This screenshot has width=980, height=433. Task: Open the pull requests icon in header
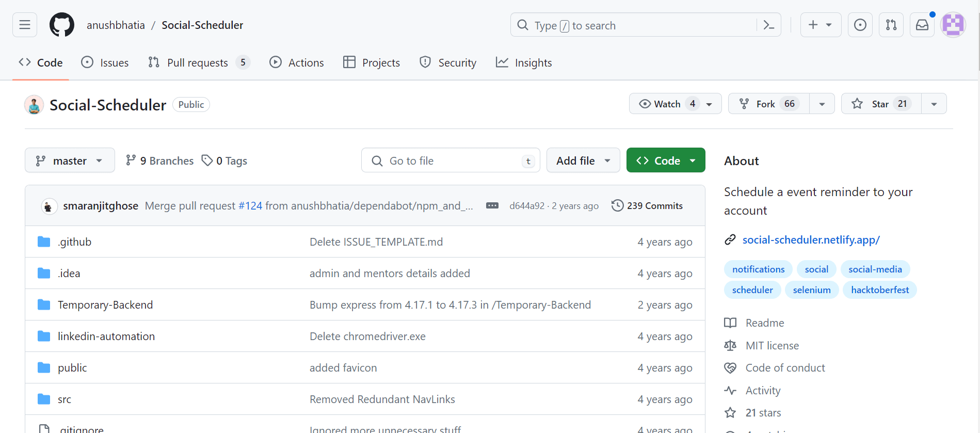[891, 25]
